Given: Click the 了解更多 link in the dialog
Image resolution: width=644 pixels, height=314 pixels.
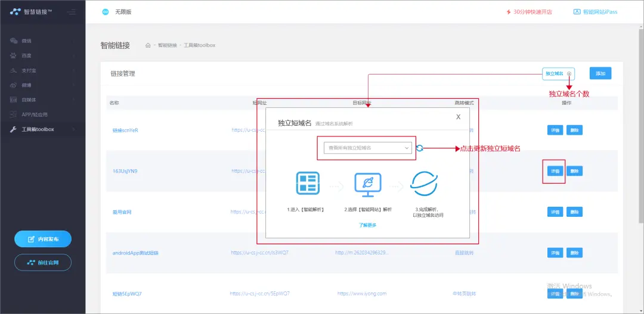Looking at the screenshot, I should pyautogui.click(x=367, y=225).
